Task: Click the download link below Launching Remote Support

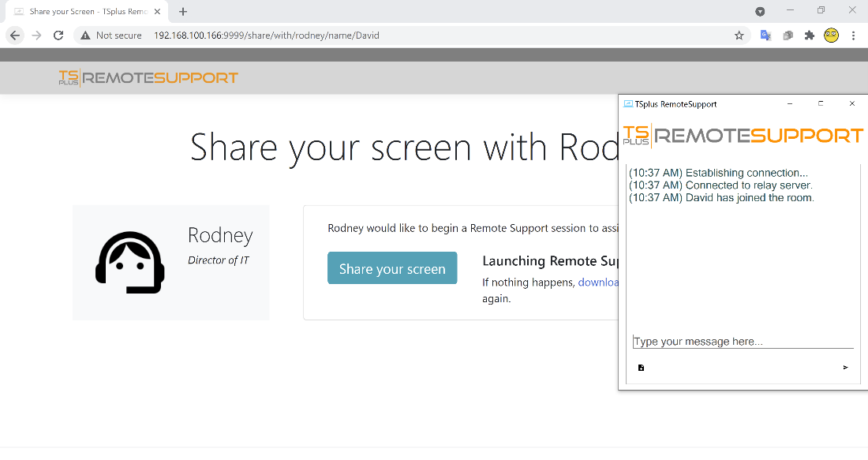Action: click(598, 282)
